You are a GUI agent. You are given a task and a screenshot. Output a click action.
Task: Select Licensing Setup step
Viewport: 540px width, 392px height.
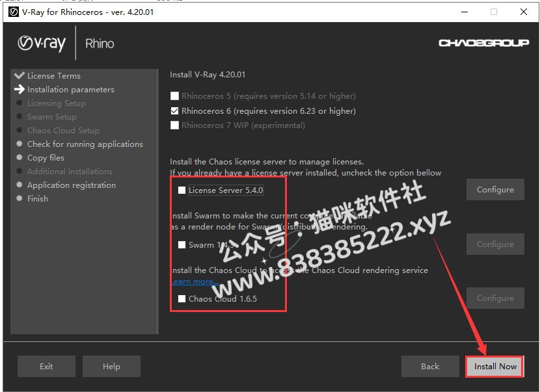point(57,103)
